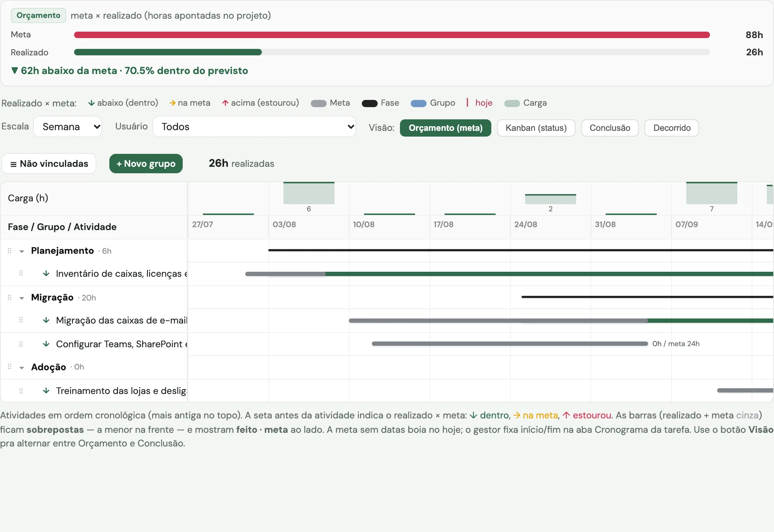Click drag handle icon beside Planejamento
The height and width of the screenshot is (532, 774).
click(10, 251)
